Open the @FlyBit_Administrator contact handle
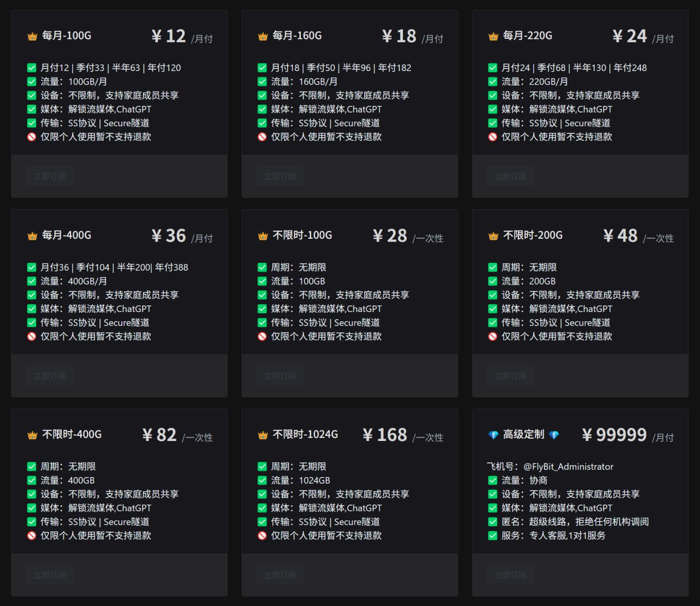Image resolution: width=700 pixels, height=606 pixels. (x=568, y=467)
